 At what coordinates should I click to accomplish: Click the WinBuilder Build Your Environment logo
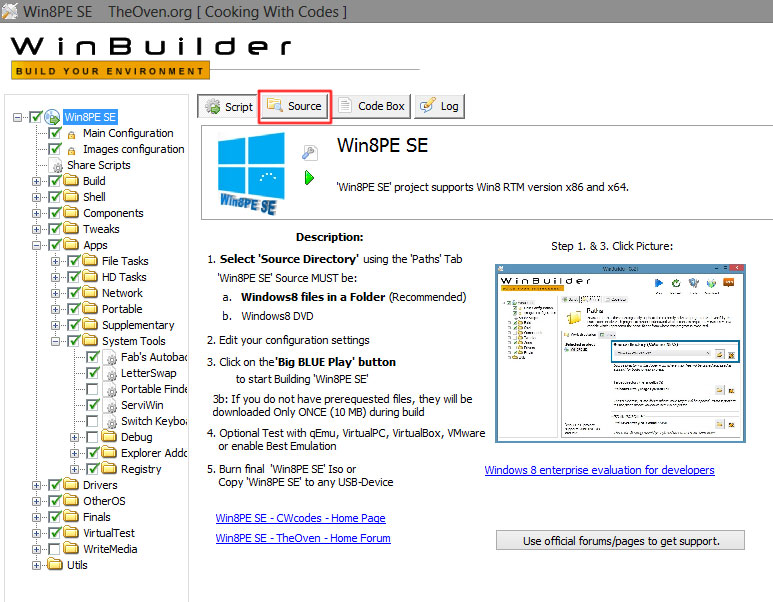[x=151, y=57]
